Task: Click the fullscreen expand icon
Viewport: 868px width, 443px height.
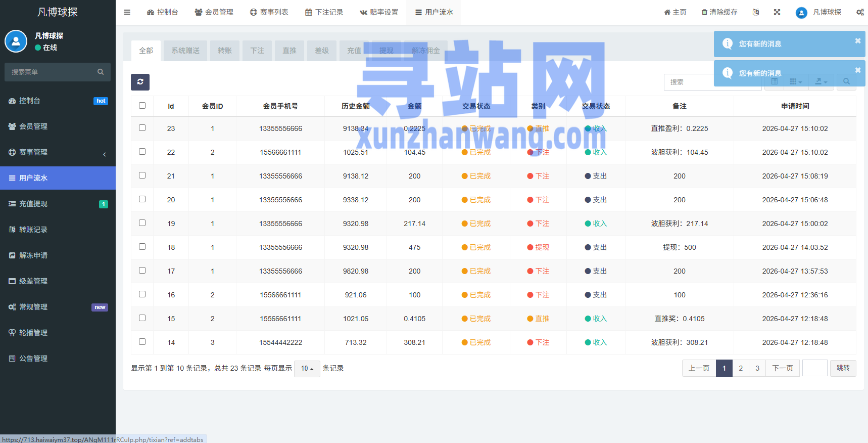Action: [x=777, y=12]
